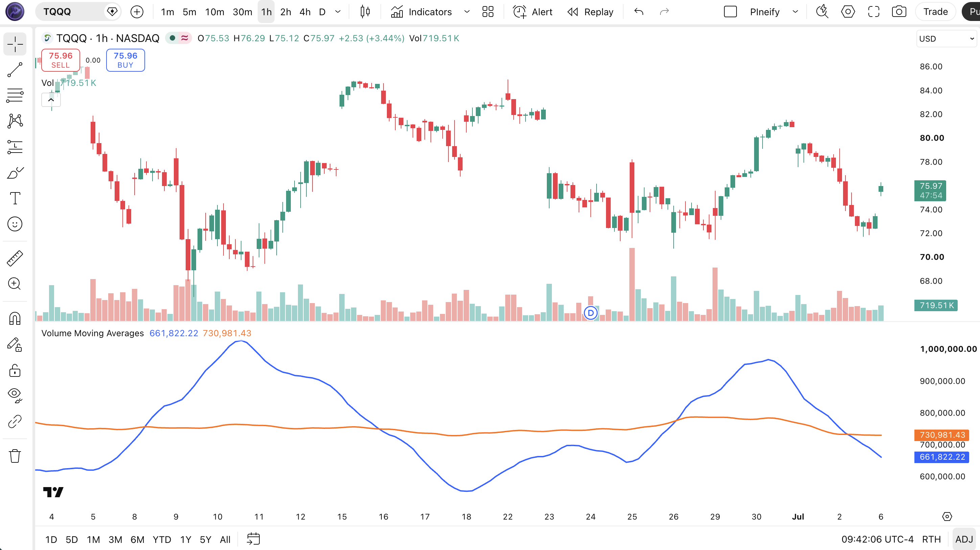Viewport: 980px width, 550px height.
Task: Open the Indicators dialog
Action: point(421,12)
